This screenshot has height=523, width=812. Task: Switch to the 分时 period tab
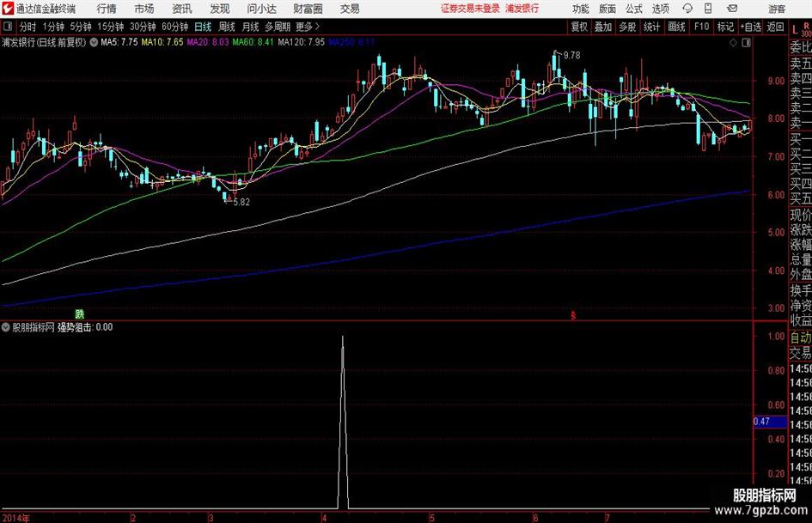coord(27,27)
